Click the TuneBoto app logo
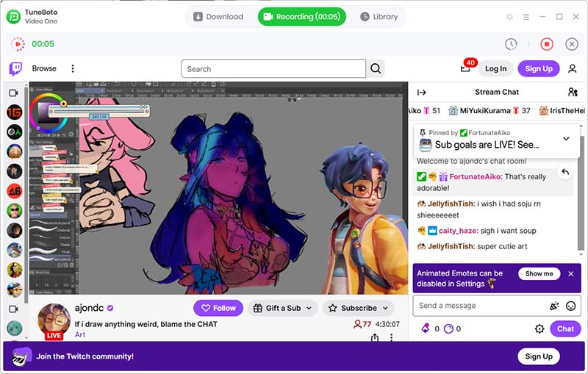This screenshot has height=374, width=588. (13, 17)
